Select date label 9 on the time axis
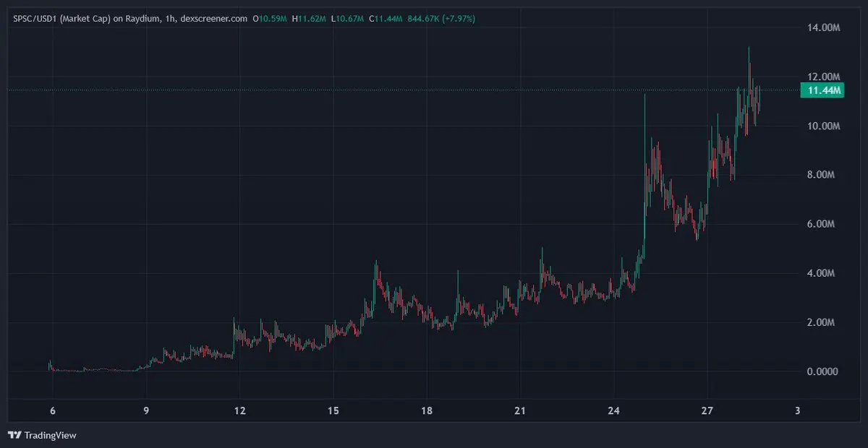The height and width of the screenshot is (448, 868). tap(146, 411)
